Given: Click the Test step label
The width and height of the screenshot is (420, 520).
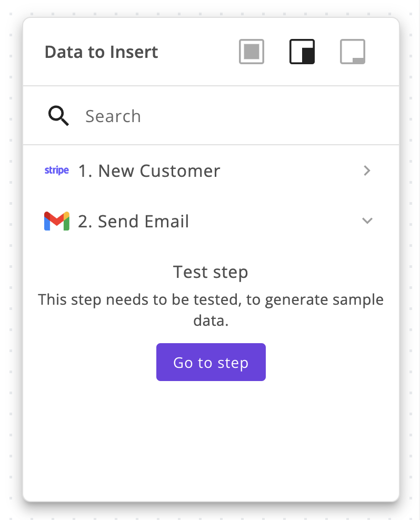Looking at the screenshot, I should point(211,272).
